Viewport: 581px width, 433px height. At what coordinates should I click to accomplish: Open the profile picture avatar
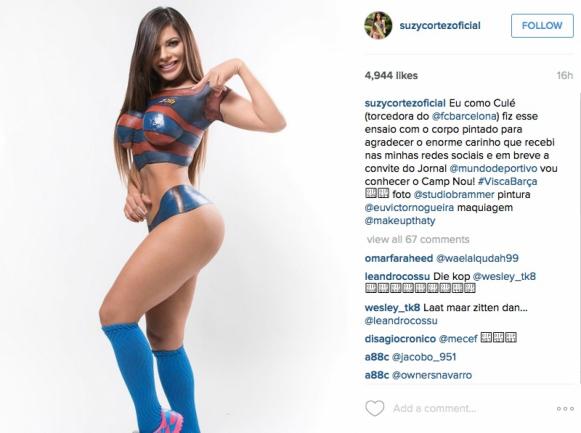coord(378,26)
